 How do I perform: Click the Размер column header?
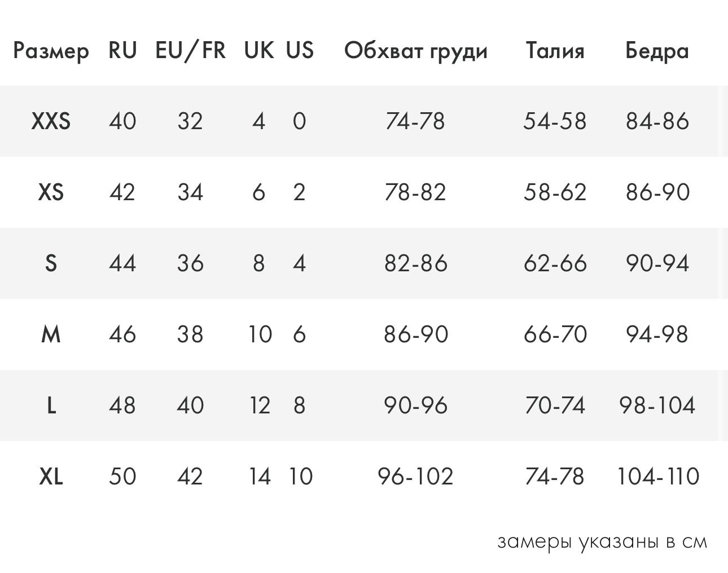coord(51,51)
